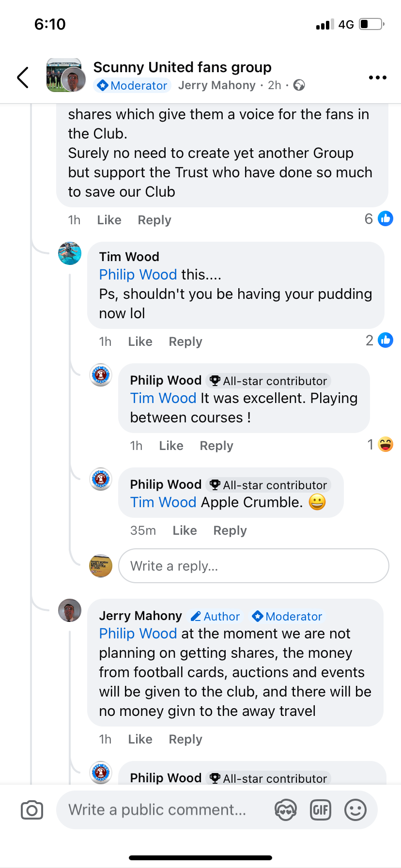Image resolution: width=401 pixels, height=868 pixels.
Task: Tap the back arrow icon
Action: [23, 77]
